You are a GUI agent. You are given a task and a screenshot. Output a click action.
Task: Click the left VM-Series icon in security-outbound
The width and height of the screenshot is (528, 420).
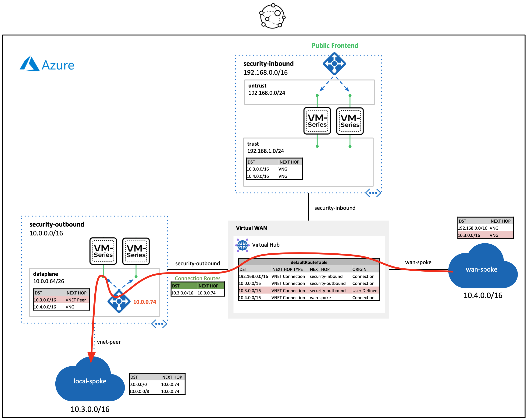[x=103, y=251]
